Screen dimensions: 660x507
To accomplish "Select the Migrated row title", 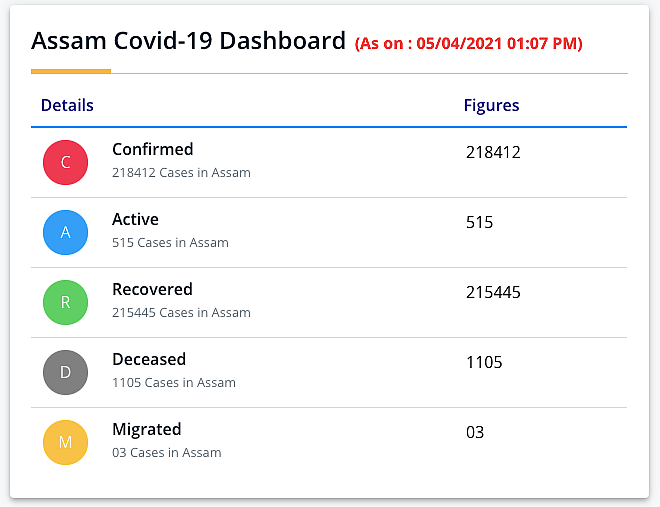I will [146, 430].
